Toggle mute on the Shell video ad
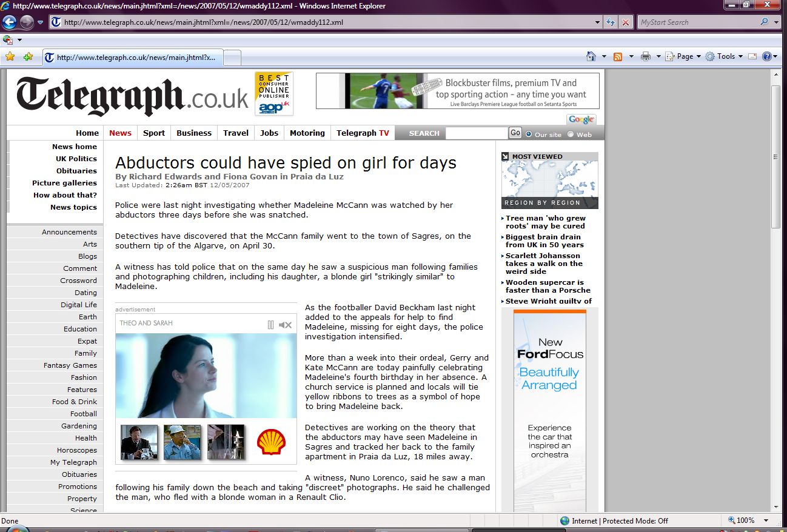Image resolution: width=787 pixels, height=532 pixels. tap(285, 325)
